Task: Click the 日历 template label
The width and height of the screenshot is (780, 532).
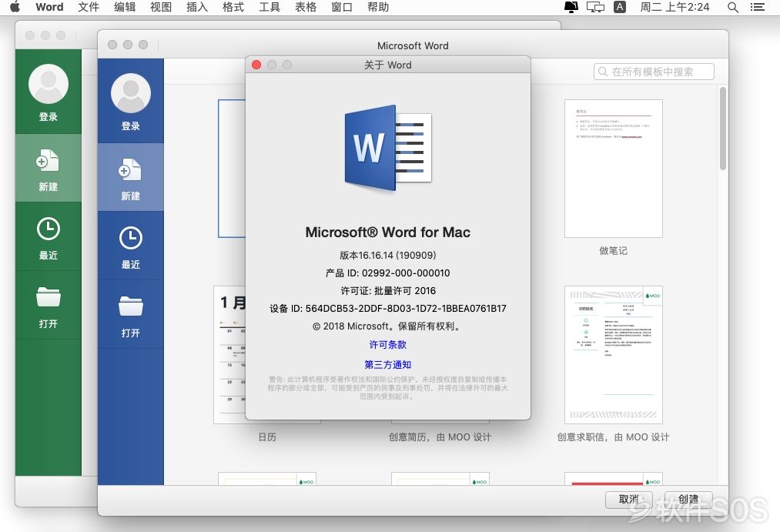Action: point(267,437)
